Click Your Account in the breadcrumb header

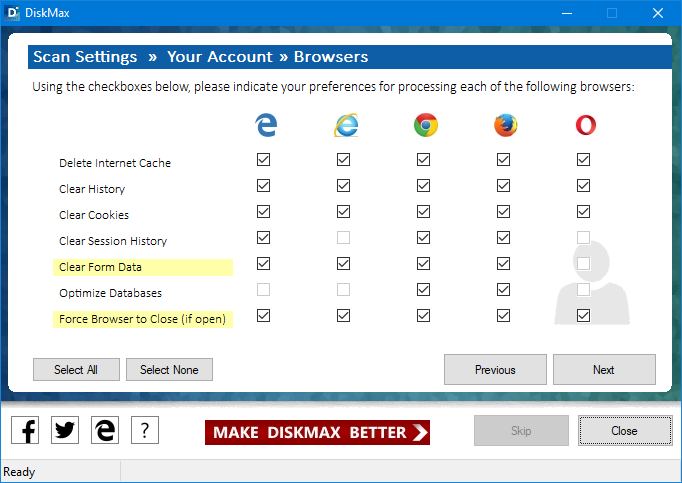(x=220, y=57)
